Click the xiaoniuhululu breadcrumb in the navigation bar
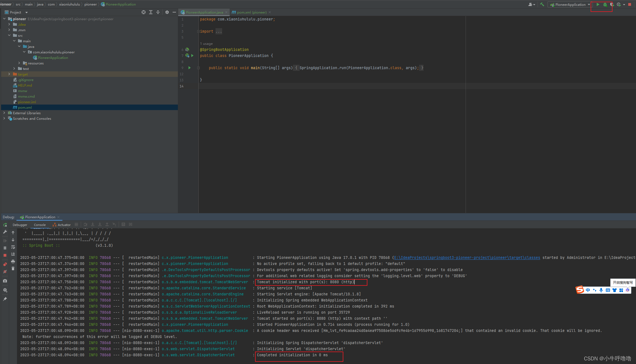The height and width of the screenshot is (364, 636). click(x=69, y=4)
